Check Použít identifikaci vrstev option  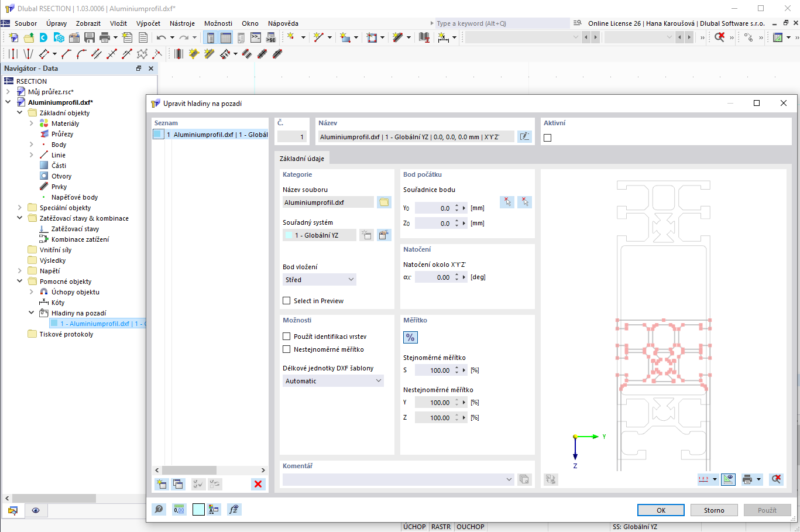pos(287,337)
